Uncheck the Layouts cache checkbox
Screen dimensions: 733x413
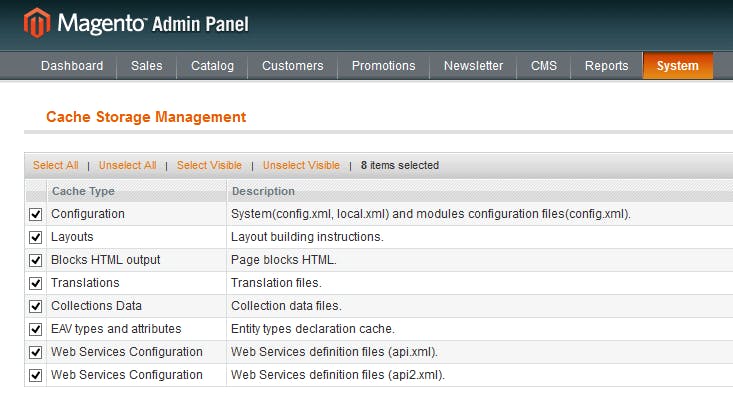pyautogui.click(x=36, y=237)
